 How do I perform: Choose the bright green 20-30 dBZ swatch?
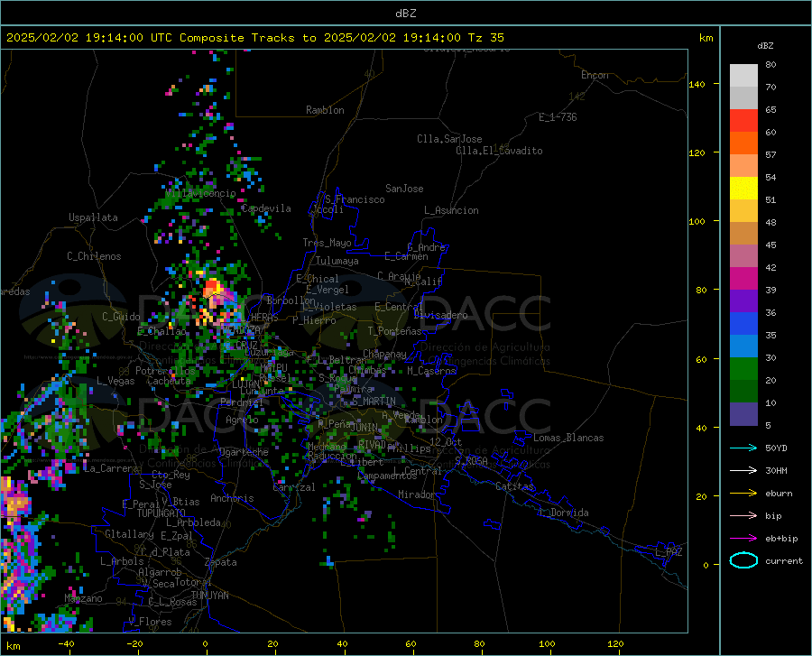pos(743,369)
